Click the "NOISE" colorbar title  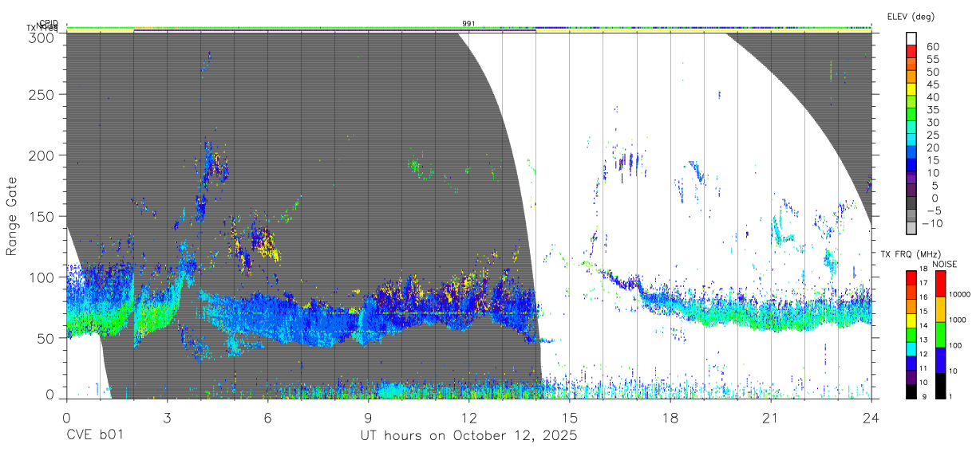coord(944,264)
